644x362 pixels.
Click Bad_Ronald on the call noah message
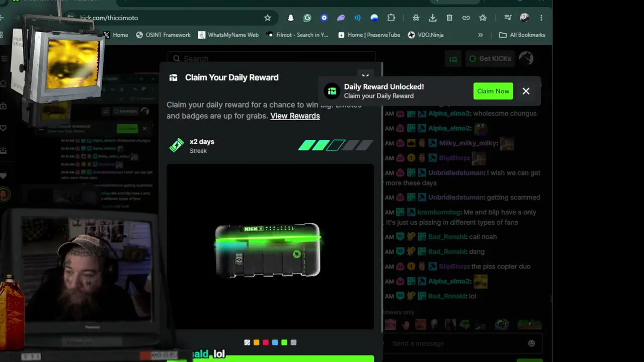[447, 237]
